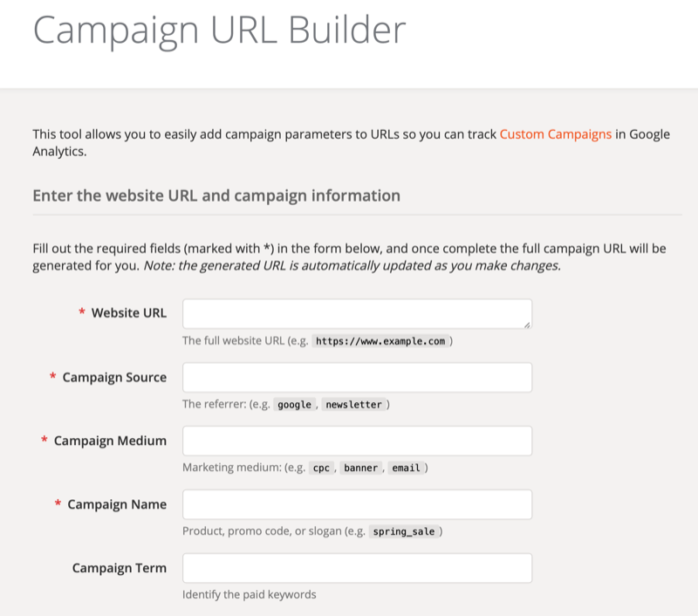
Task: Click into the Campaign Name field
Action: coord(357,504)
